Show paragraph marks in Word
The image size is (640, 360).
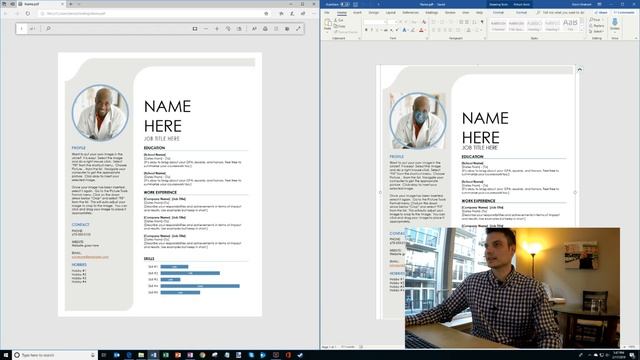[x=482, y=22]
